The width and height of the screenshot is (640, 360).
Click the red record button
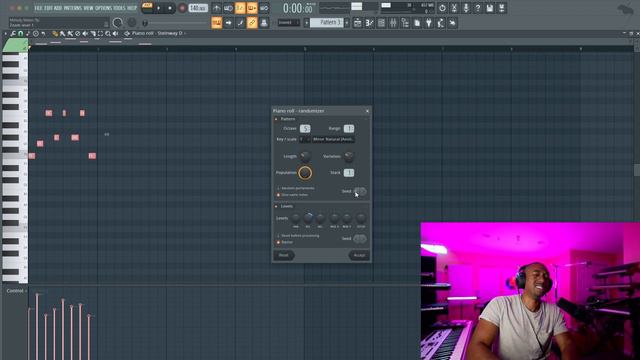pyautogui.click(x=182, y=8)
